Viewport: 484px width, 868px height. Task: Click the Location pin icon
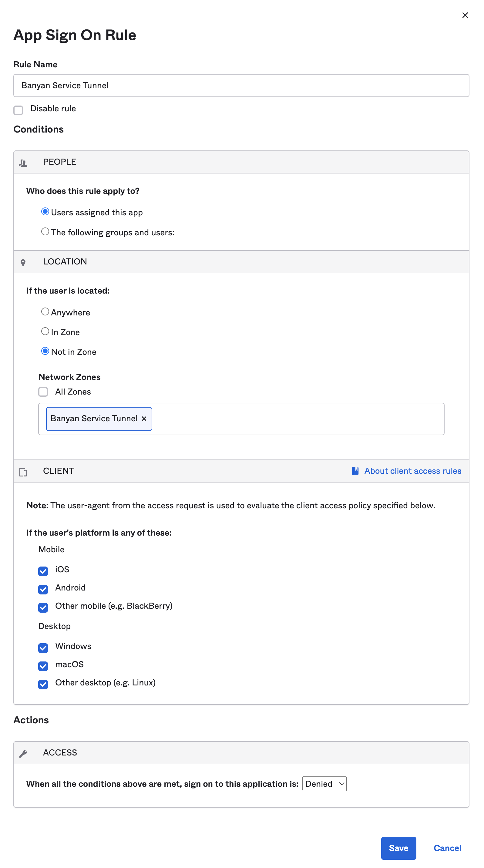point(23,263)
